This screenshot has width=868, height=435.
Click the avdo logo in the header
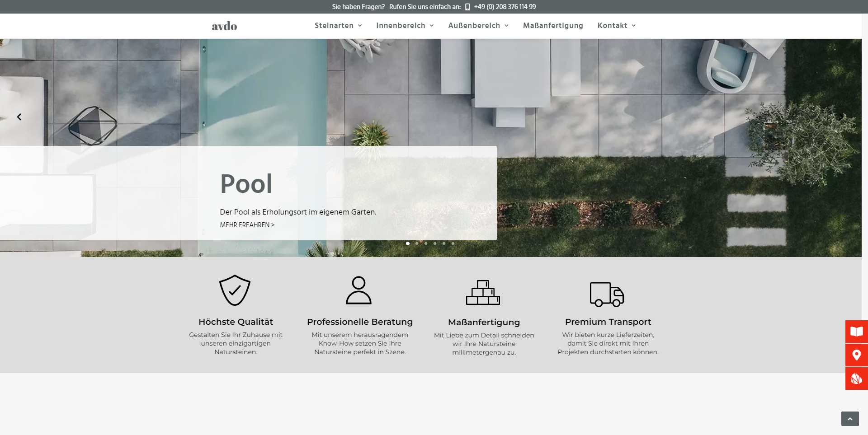pyautogui.click(x=224, y=26)
